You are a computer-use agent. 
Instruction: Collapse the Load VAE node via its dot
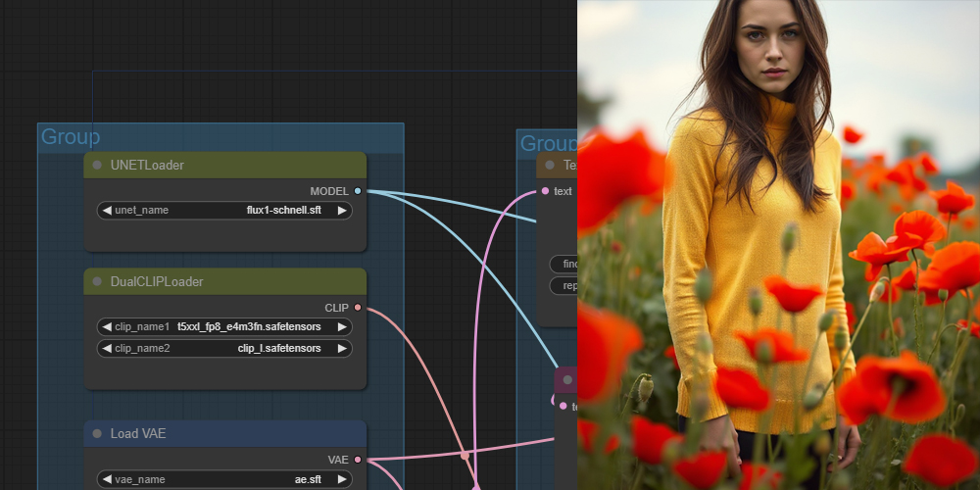[97, 434]
